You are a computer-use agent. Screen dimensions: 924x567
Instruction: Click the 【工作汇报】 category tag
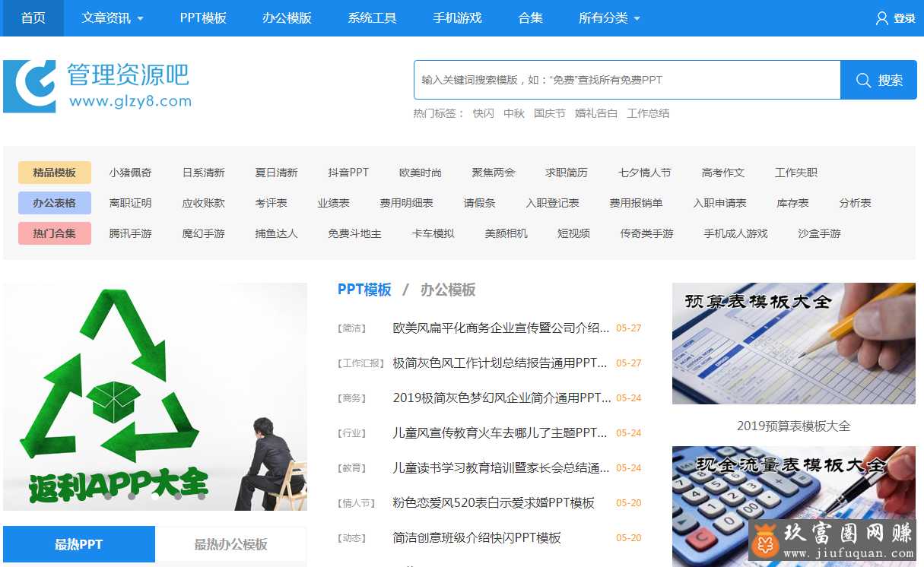(360, 363)
